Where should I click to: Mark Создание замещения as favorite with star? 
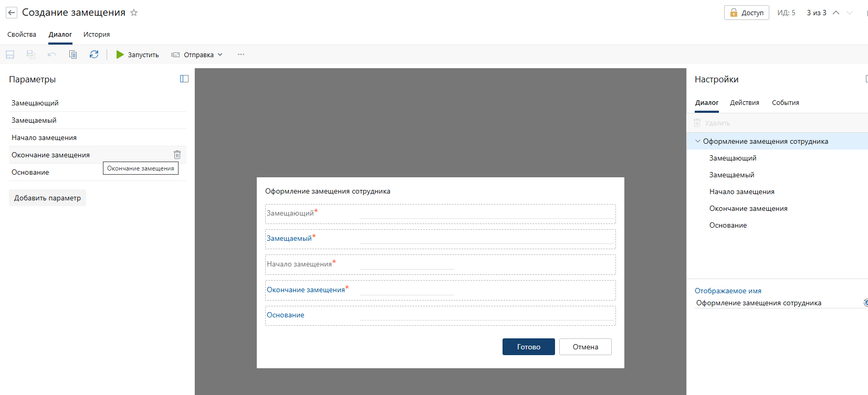click(x=134, y=13)
